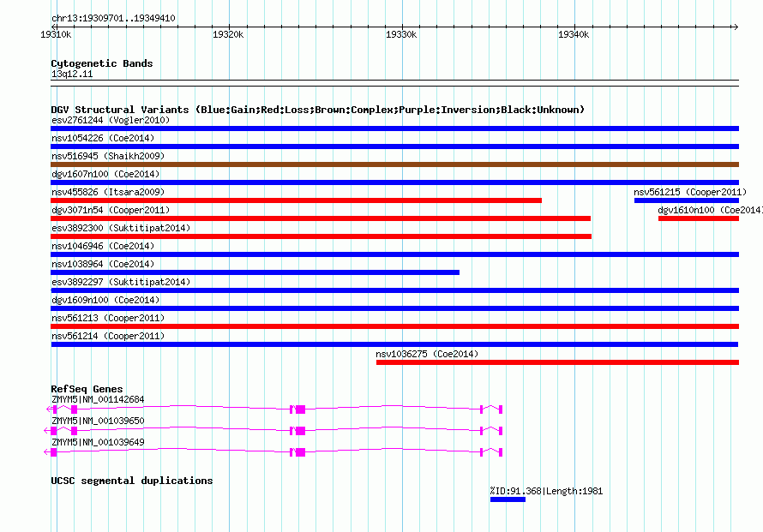Click the red nsv1036275 (Coe2014) loss bar

(x=557, y=362)
